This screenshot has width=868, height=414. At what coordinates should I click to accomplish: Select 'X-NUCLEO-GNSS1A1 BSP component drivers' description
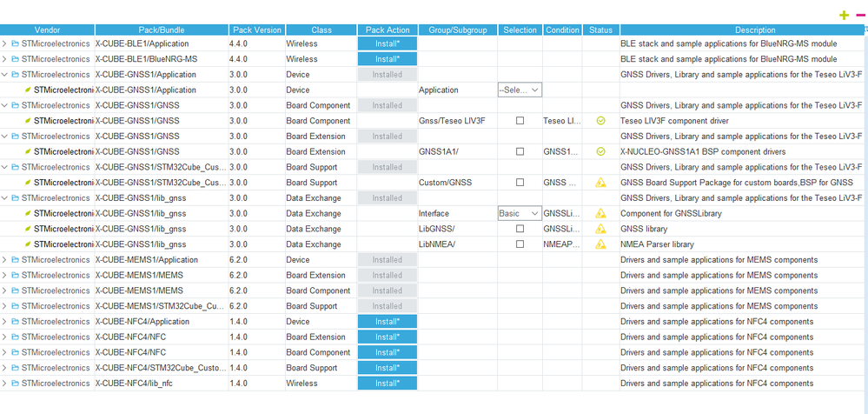[x=703, y=152]
